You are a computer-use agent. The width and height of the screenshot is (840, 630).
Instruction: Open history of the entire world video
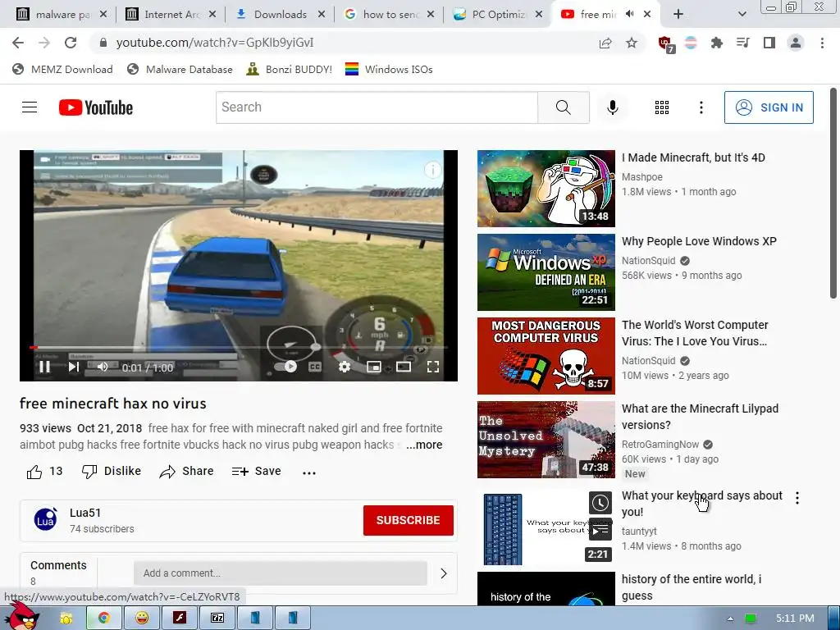[691, 587]
